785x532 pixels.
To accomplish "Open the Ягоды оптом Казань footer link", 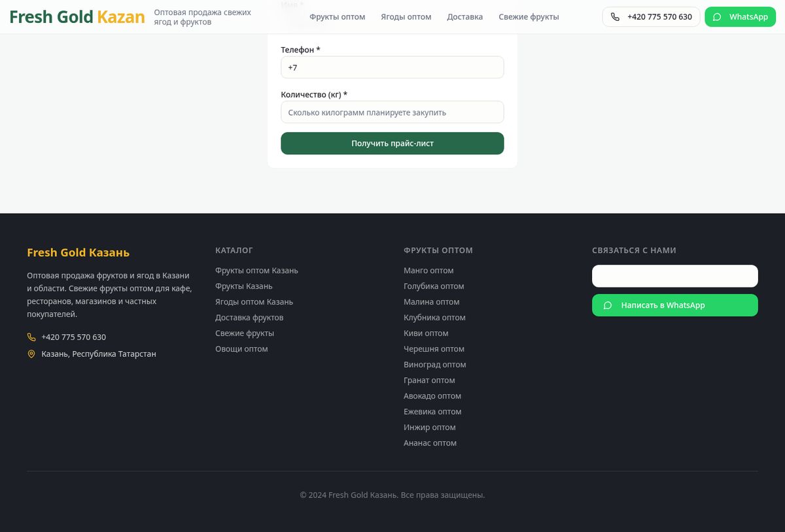I will coord(254,302).
